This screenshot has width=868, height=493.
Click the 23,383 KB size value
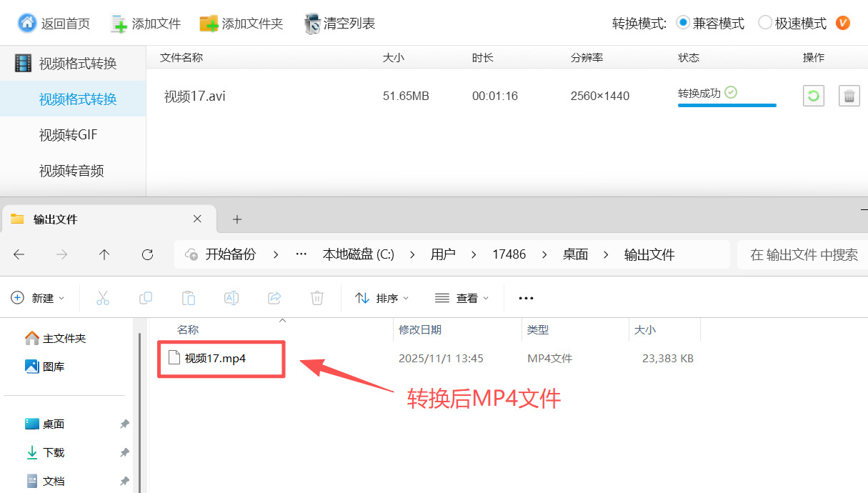668,358
